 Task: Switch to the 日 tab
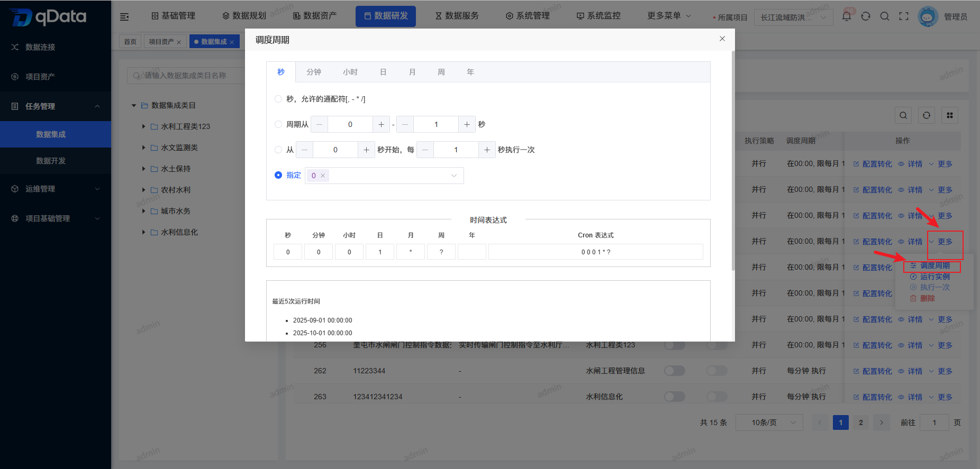coord(383,72)
